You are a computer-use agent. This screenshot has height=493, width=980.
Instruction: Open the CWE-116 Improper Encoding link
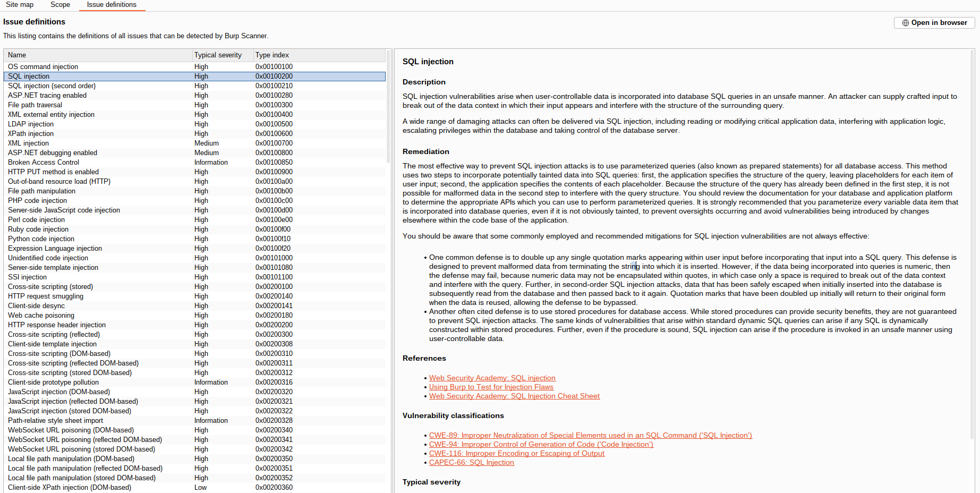click(x=516, y=454)
